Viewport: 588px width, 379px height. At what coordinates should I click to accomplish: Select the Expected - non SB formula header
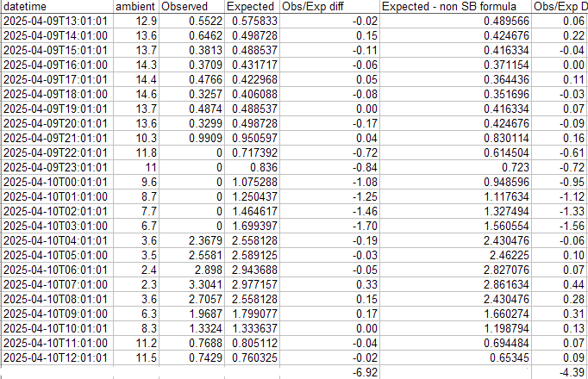tap(455, 6)
